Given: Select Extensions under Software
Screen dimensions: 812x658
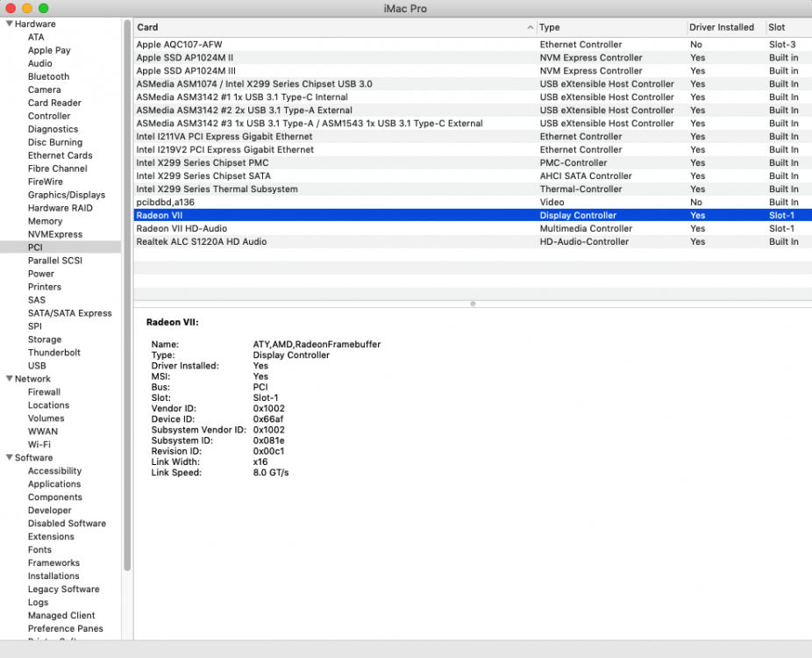Looking at the screenshot, I should pos(51,536).
